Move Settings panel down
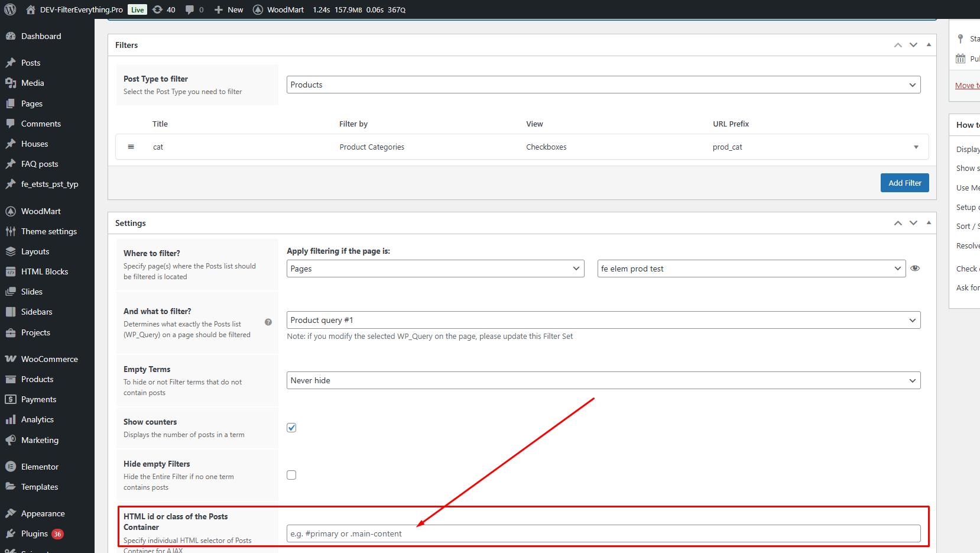980x553 pixels. [913, 223]
